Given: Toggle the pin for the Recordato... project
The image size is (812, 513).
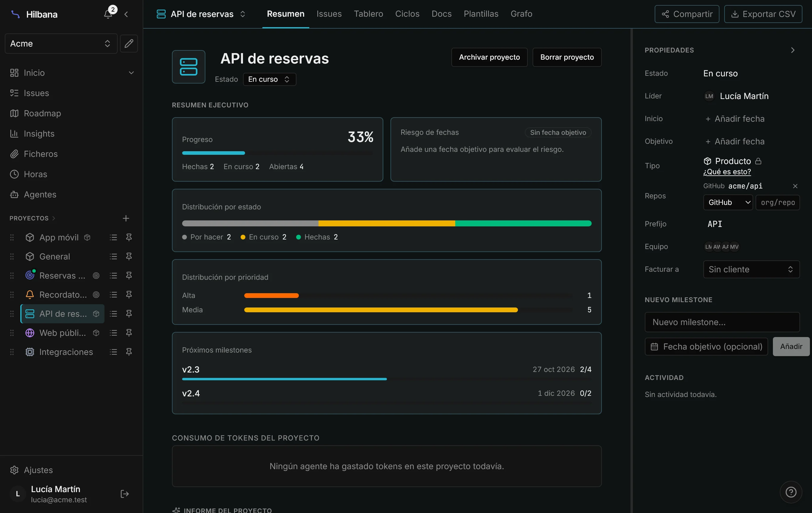Looking at the screenshot, I should 129,295.
